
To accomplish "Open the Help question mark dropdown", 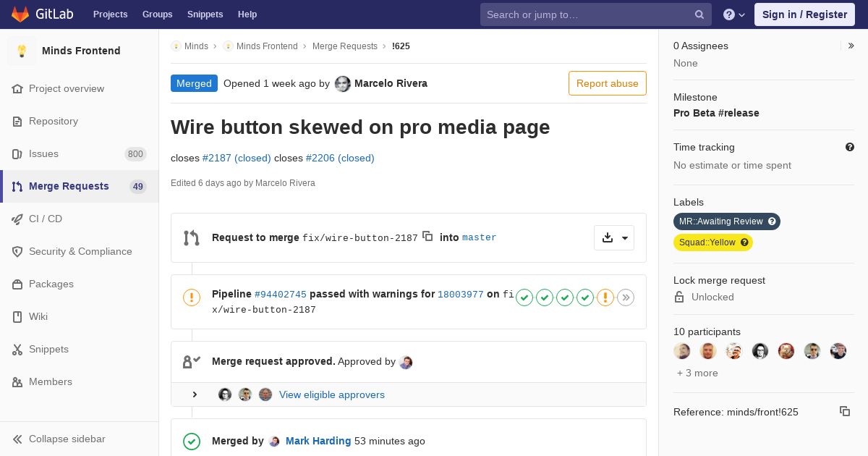I will (734, 14).
